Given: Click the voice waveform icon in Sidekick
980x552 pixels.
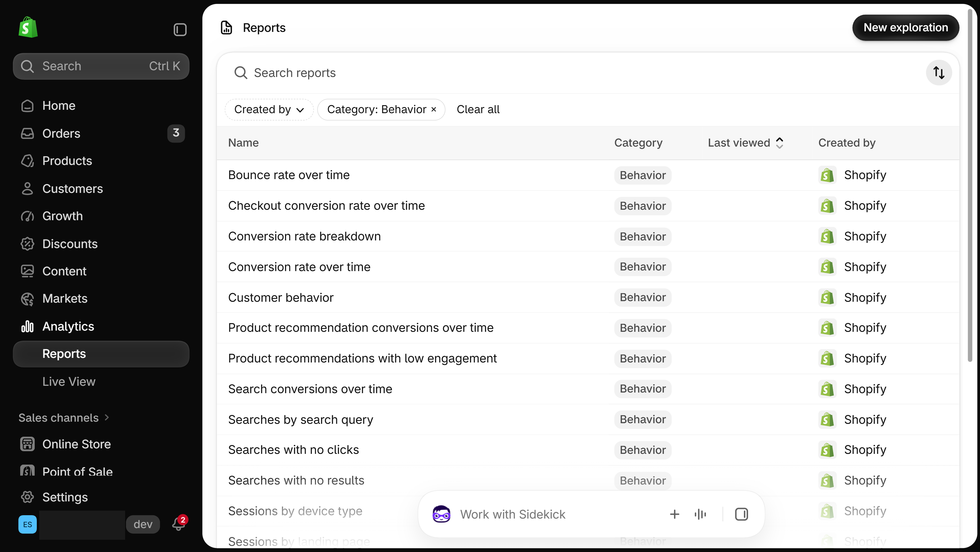Looking at the screenshot, I should pos(700,514).
